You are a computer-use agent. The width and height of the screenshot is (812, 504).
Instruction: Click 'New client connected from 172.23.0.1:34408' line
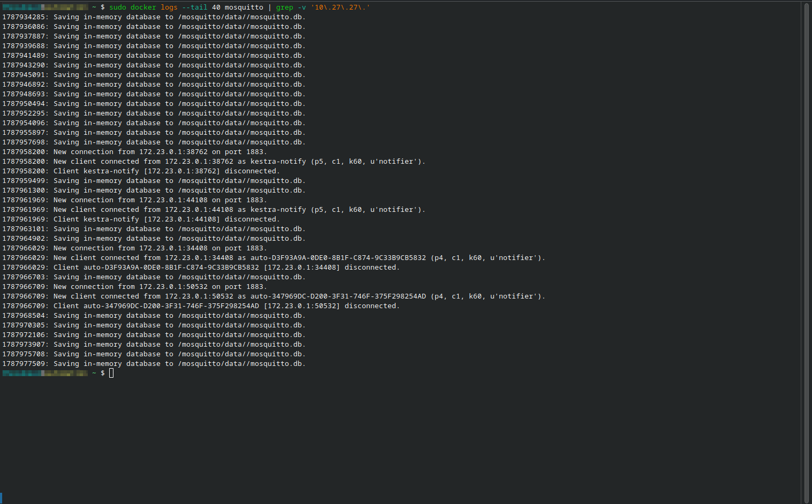click(274, 258)
